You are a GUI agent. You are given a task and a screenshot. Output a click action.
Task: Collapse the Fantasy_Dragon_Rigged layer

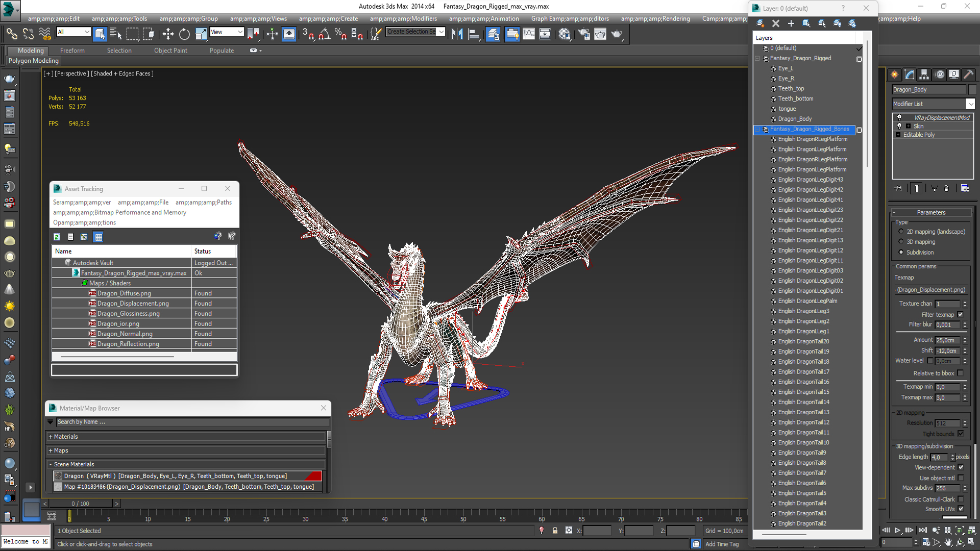coord(757,58)
